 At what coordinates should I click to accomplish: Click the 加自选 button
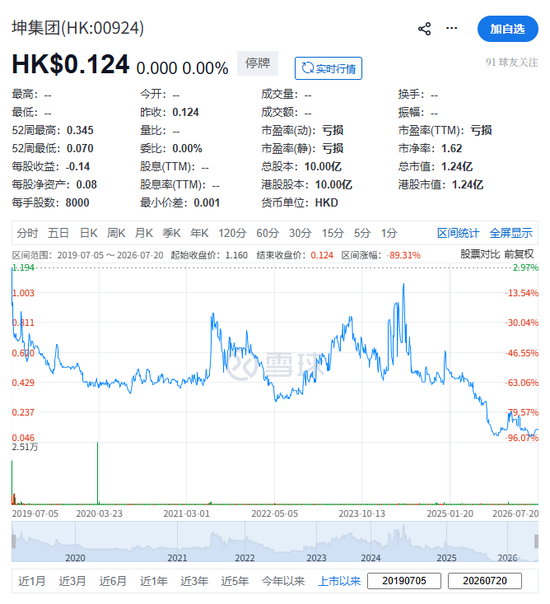508,29
